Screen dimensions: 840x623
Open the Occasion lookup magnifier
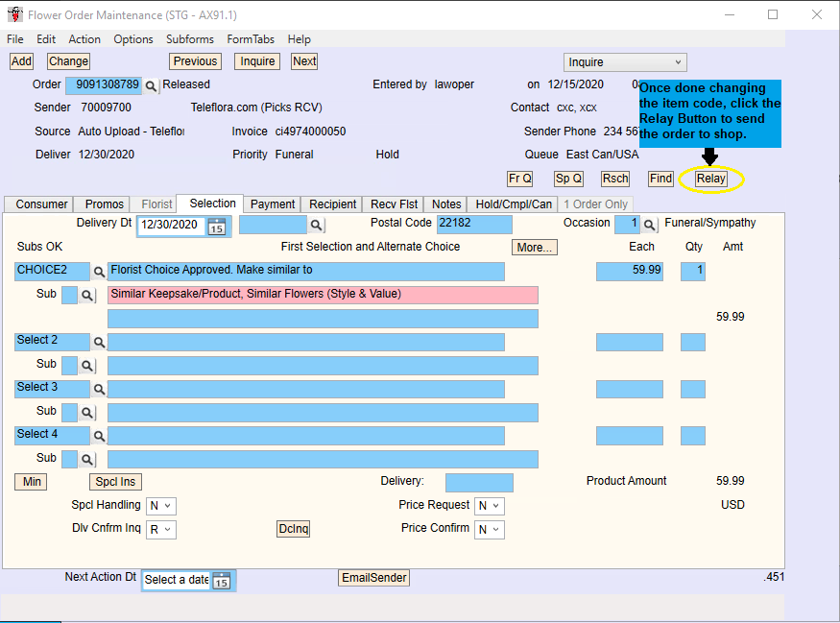(649, 225)
